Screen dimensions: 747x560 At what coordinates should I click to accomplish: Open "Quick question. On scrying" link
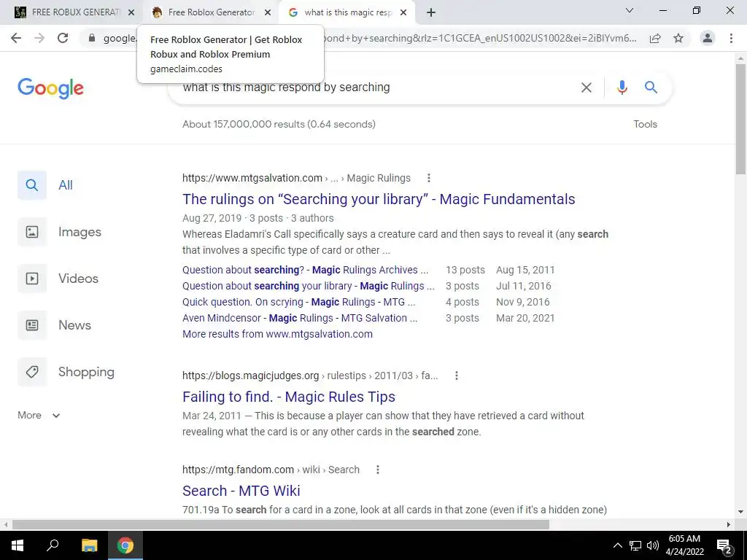298,303
